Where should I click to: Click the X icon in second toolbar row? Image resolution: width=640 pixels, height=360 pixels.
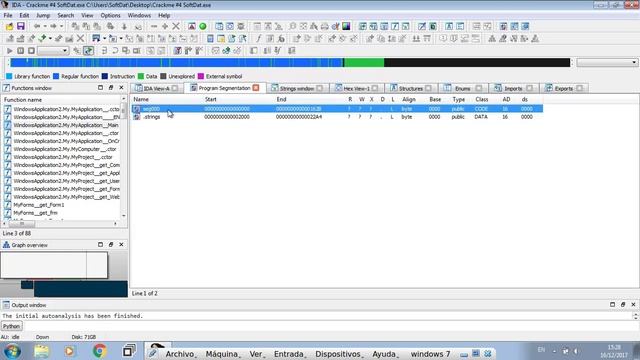click(80, 39)
